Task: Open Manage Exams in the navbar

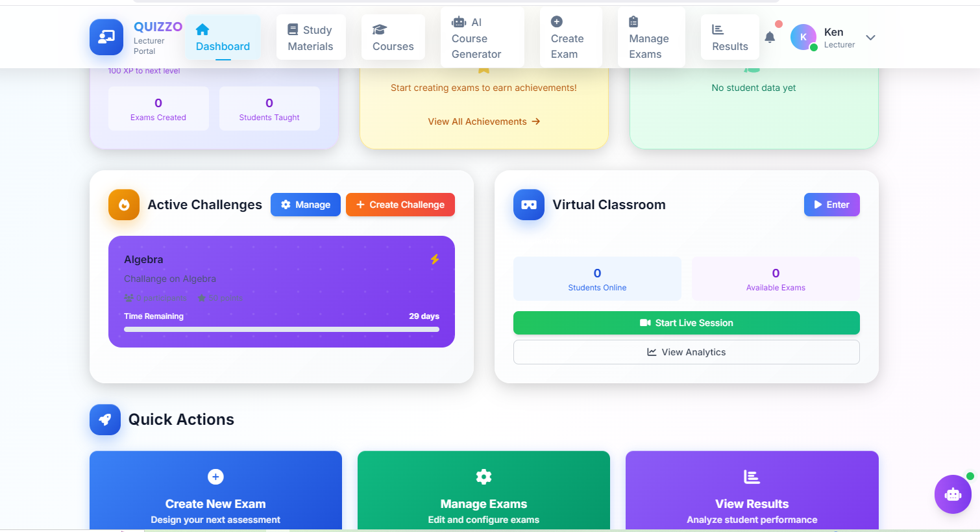Action: [x=652, y=38]
